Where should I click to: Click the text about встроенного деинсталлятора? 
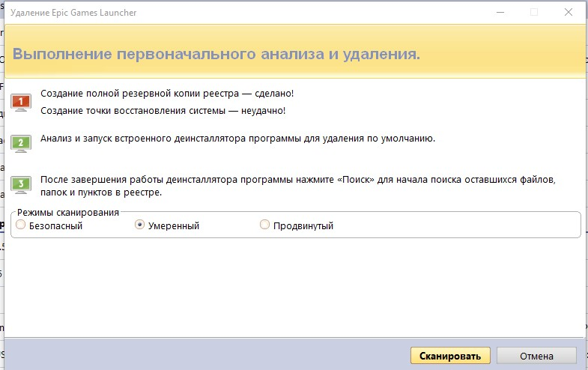pos(237,139)
